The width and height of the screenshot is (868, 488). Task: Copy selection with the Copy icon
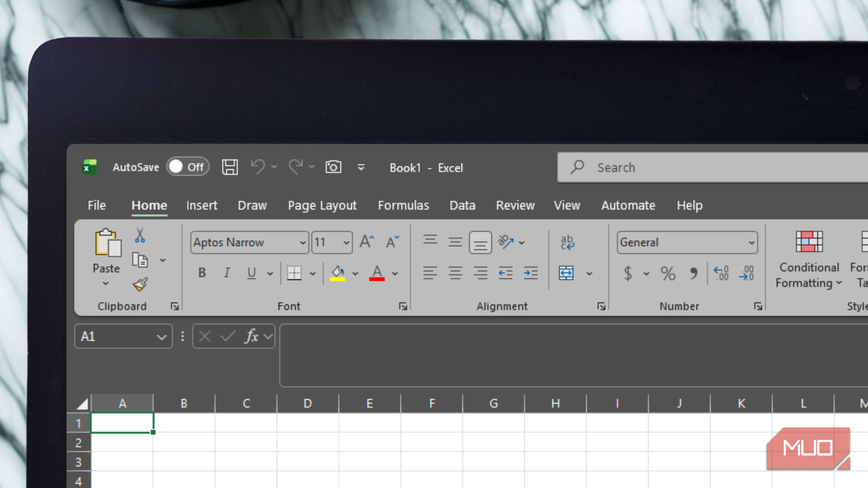[x=140, y=260]
